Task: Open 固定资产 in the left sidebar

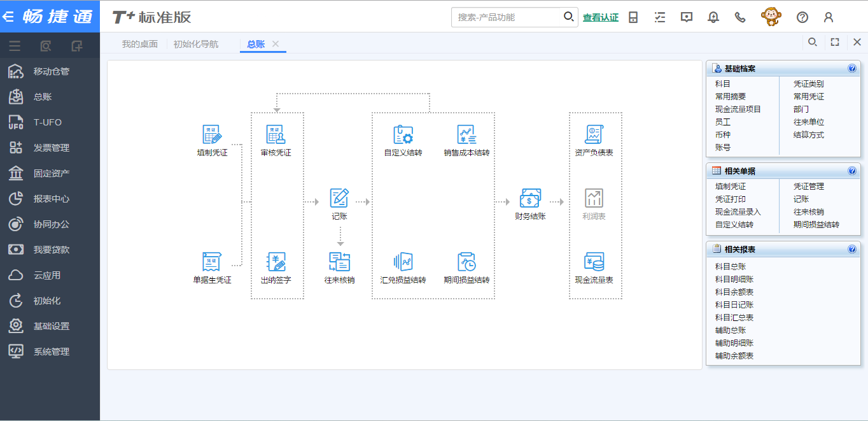Action: click(52, 173)
